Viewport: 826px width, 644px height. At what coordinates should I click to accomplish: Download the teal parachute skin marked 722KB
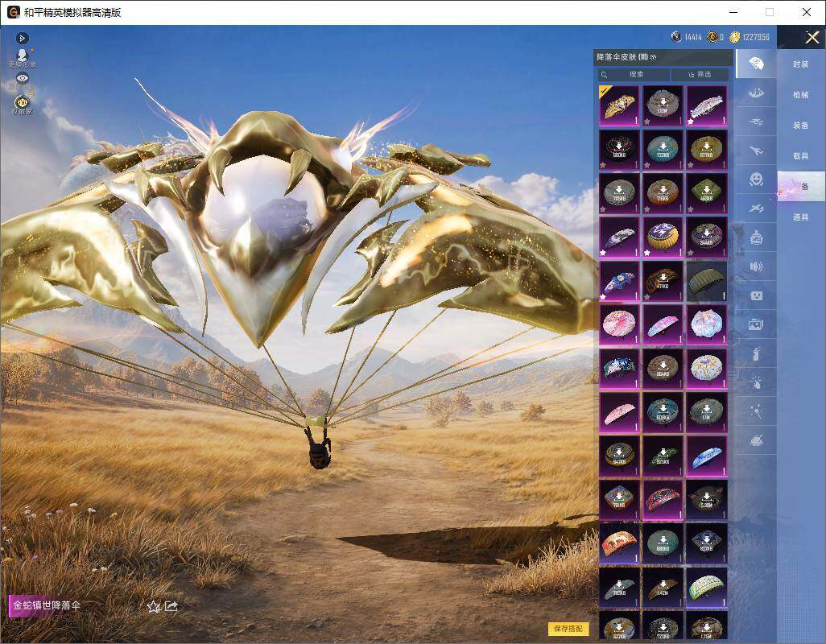(x=663, y=150)
